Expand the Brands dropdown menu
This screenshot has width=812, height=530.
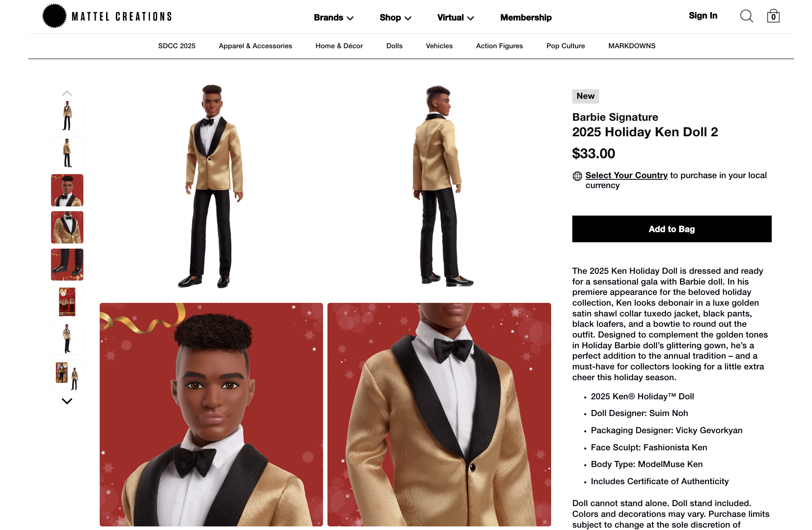pyautogui.click(x=333, y=18)
